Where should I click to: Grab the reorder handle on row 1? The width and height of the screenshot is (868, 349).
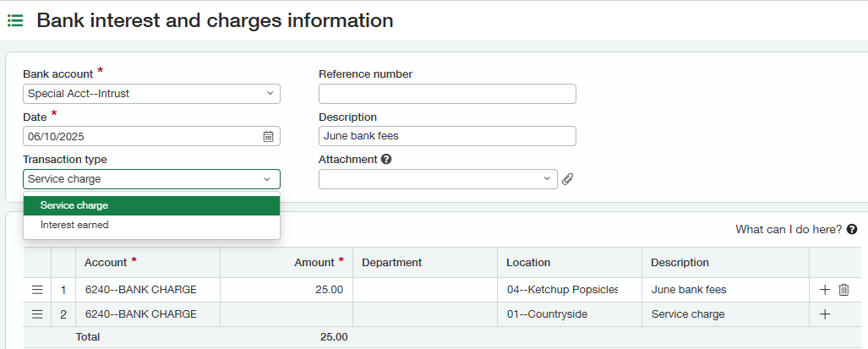point(37,290)
